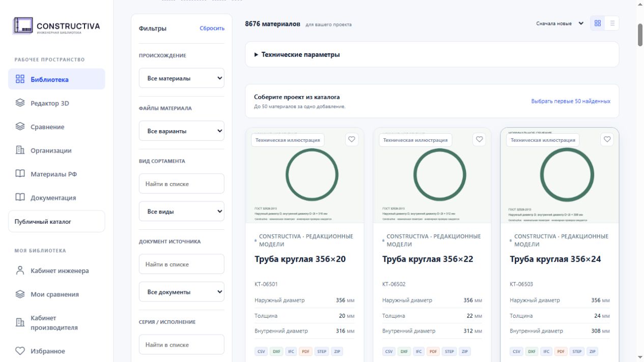Download CSV file for Труба круглая 356×24

click(x=516, y=351)
